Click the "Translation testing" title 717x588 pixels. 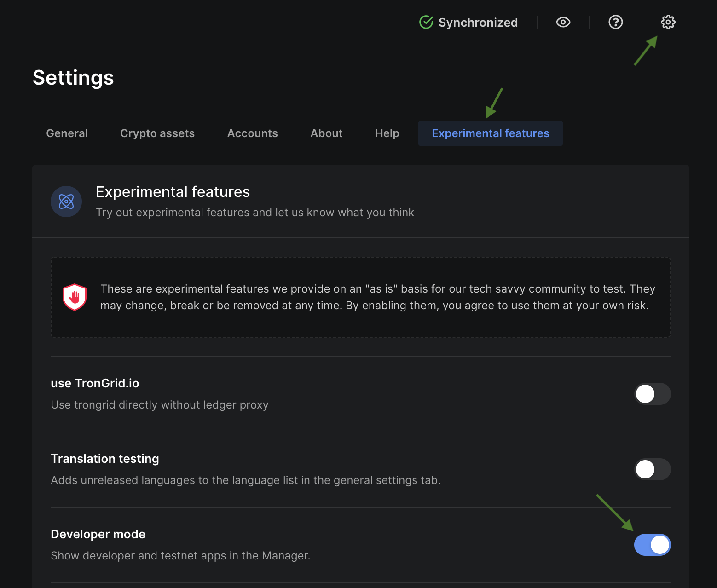click(105, 459)
